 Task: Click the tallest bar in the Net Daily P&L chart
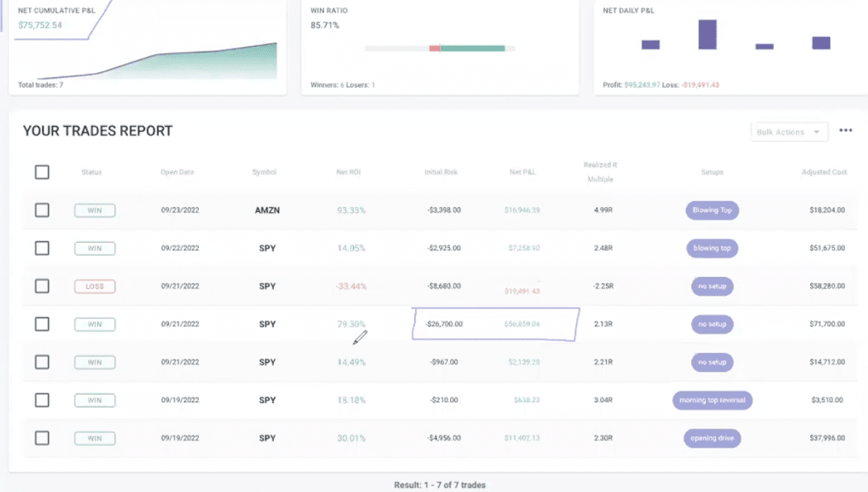coord(707,34)
